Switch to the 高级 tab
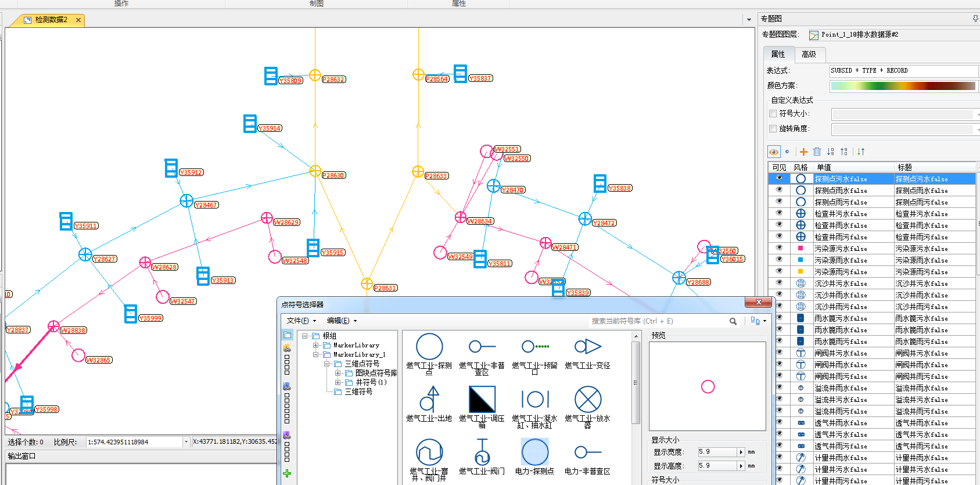 click(809, 54)
